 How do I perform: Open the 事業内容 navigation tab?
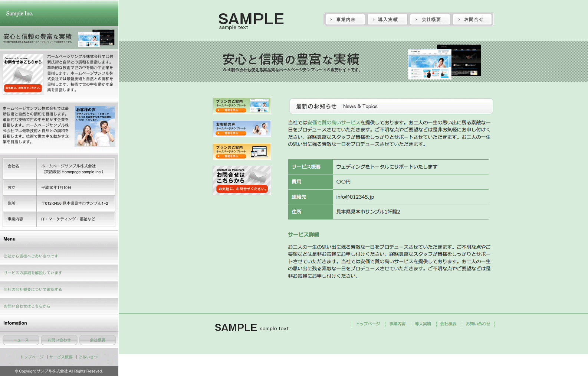(x=345, y=20)
